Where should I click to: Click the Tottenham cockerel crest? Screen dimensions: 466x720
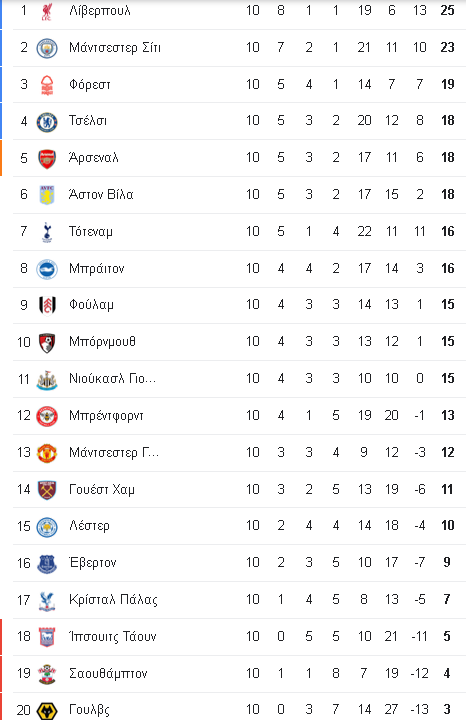[47, 232]
